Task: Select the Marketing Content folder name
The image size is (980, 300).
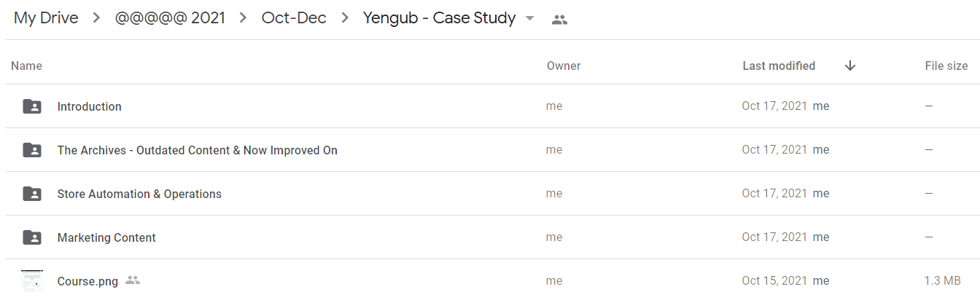Action: tap(106, 237)
